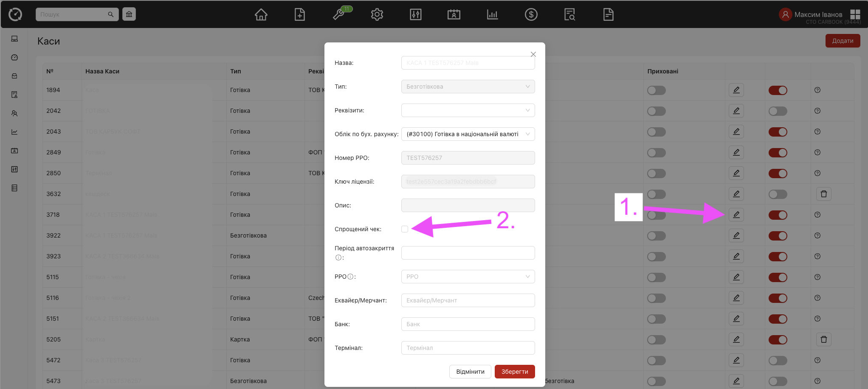Click the bank building icon near search
This screenshot has height=389, width=868.
129,14
